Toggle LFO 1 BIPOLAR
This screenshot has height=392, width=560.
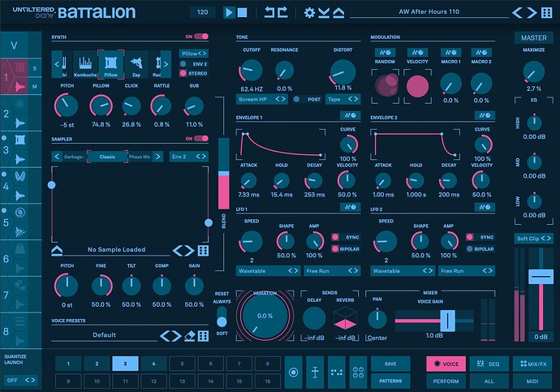335,249
